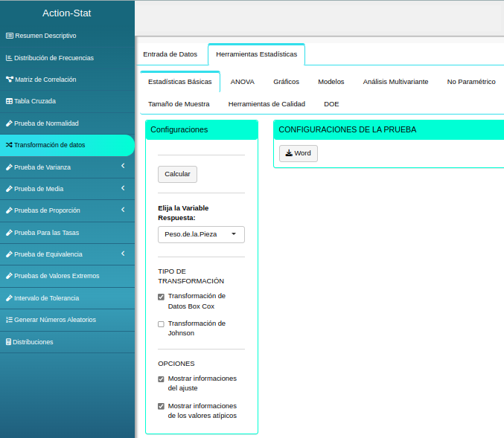This screenshot has width=504, height=438.
Task: Uncheck Transformación de Datos Box Cox
Action: pos(161,297)
